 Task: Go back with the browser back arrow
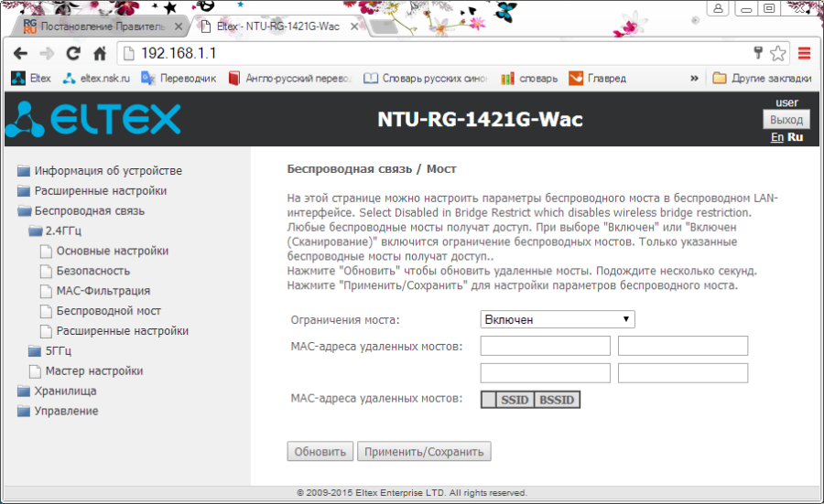20,54
